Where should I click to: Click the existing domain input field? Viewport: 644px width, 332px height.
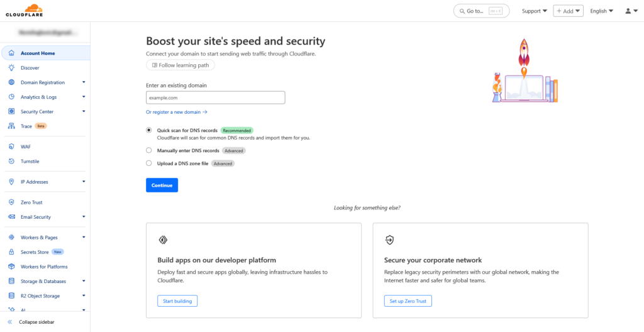click(x=216, y=98)
